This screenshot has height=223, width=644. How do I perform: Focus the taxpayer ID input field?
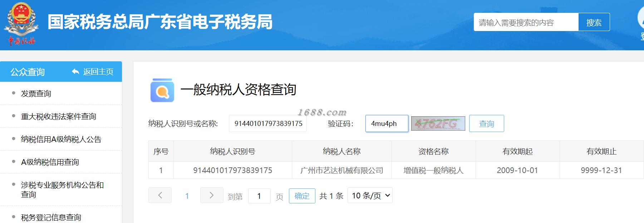(267, 123)
